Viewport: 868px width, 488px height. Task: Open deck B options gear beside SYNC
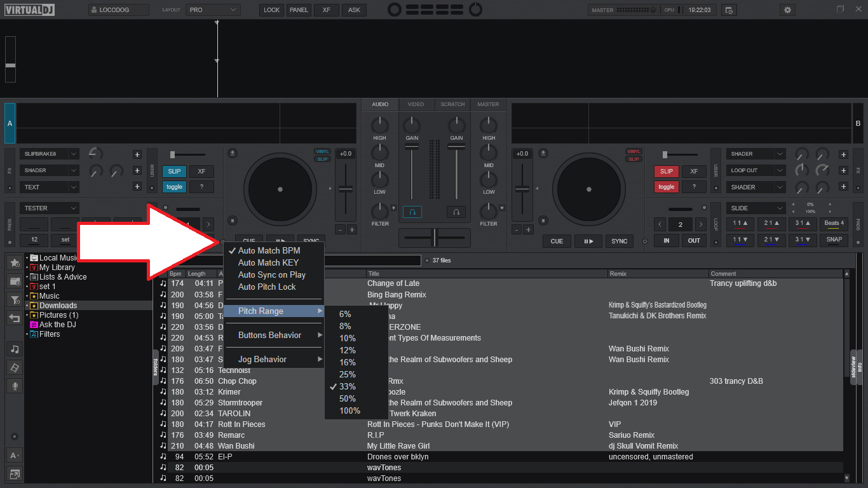tap(645, 241)
